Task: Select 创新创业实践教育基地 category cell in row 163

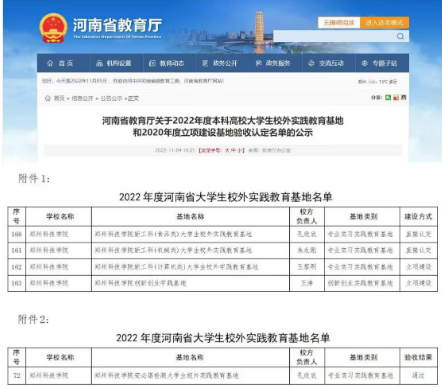Action: tap(362, 283)
